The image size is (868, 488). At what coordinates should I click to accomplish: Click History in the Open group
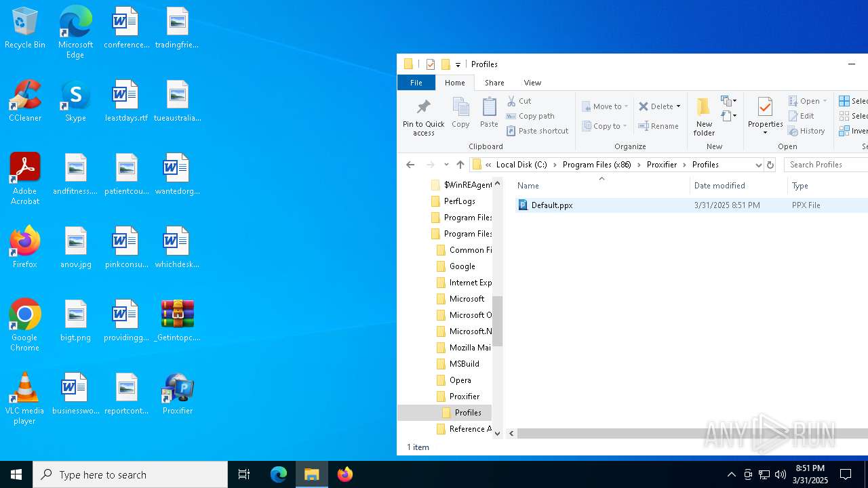coord(806,131)
